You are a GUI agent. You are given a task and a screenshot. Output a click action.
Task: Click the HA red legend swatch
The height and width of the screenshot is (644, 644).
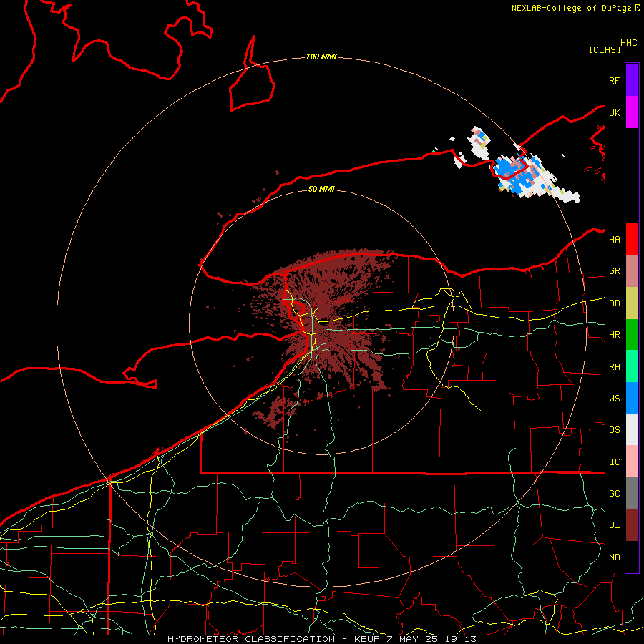[x=632, y=239]
